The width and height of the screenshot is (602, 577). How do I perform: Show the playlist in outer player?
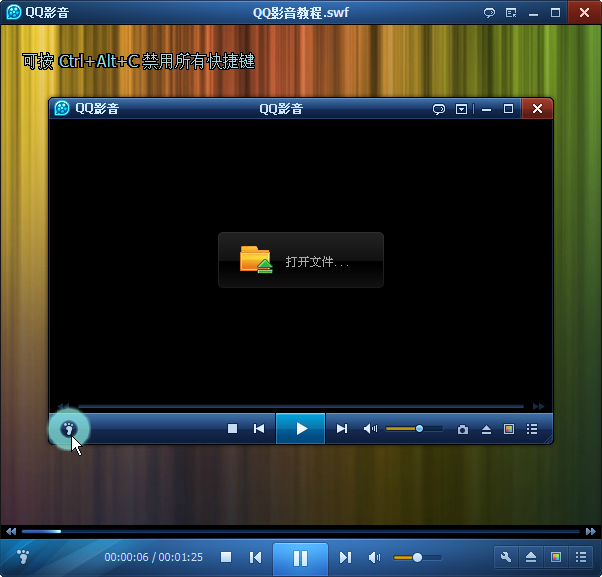click(581, 557)
